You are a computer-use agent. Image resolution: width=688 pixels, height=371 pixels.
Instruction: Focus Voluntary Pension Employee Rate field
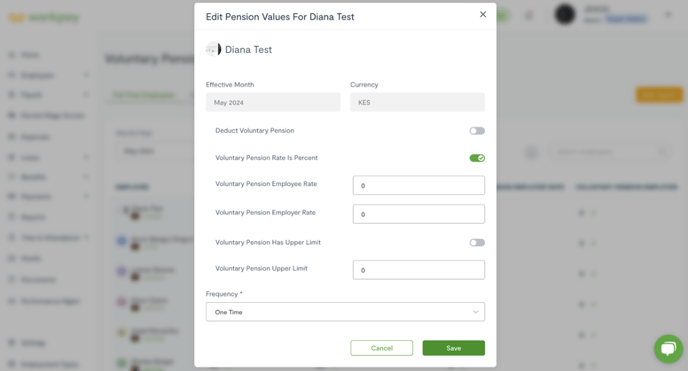[x=419, y=185]
